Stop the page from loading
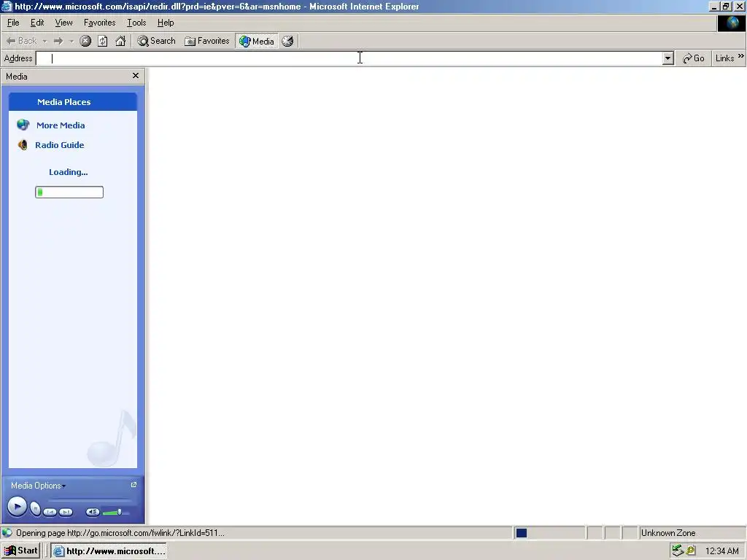747x560 pixels. tap(85, 41)
